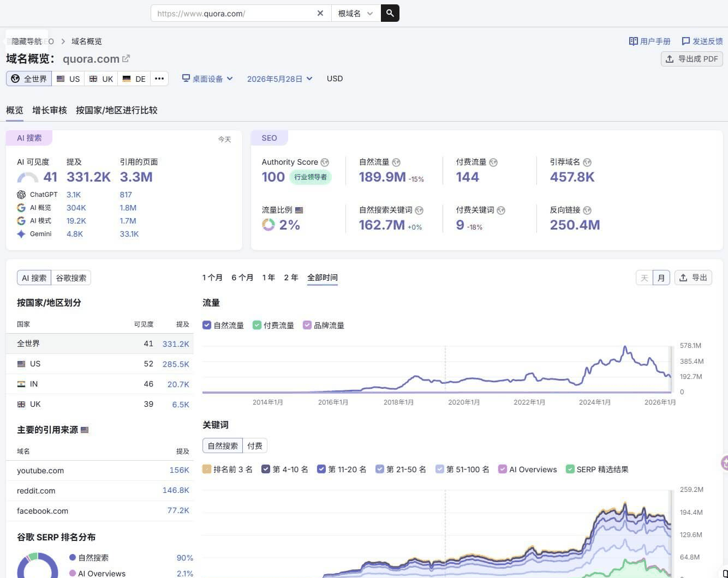Click the UK flag in country table
Screen dimensions: 728x578
click(x=21, y=404)
